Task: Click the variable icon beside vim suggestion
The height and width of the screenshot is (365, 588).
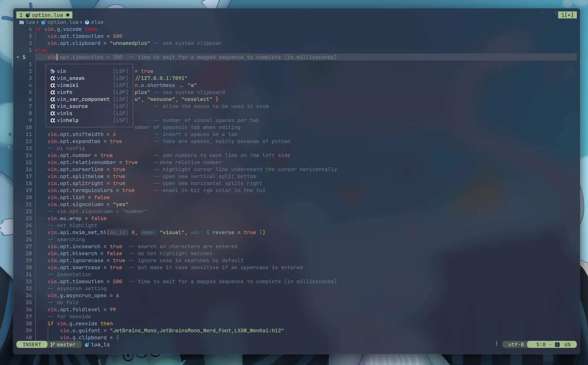Action: (53, 71)
